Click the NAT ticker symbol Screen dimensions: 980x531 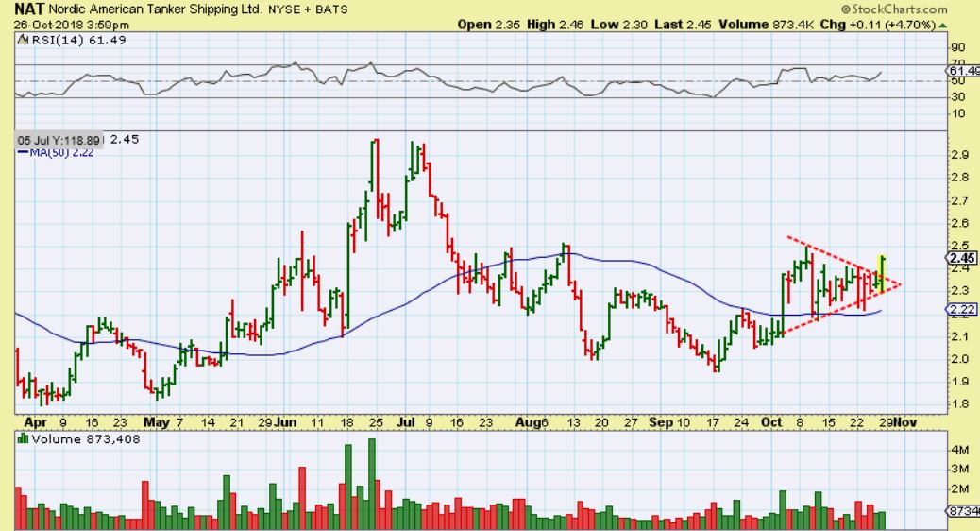(x=29, y=9)
